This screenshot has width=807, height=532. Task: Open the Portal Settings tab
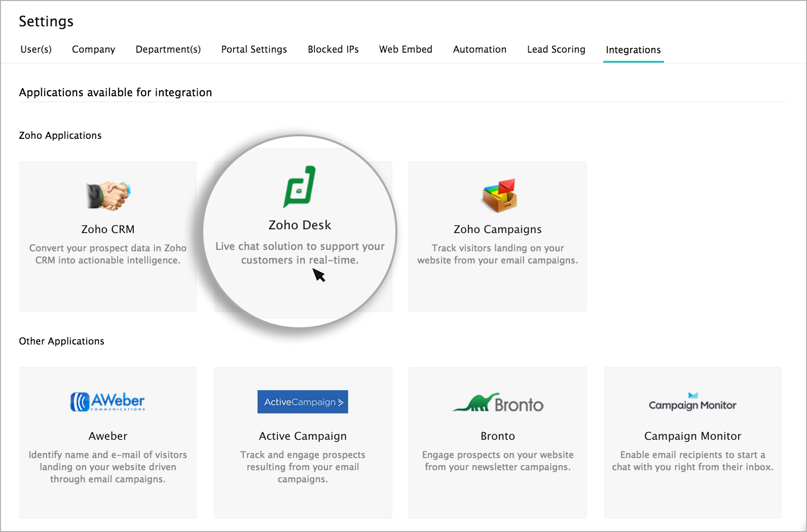tap(254, 49)
